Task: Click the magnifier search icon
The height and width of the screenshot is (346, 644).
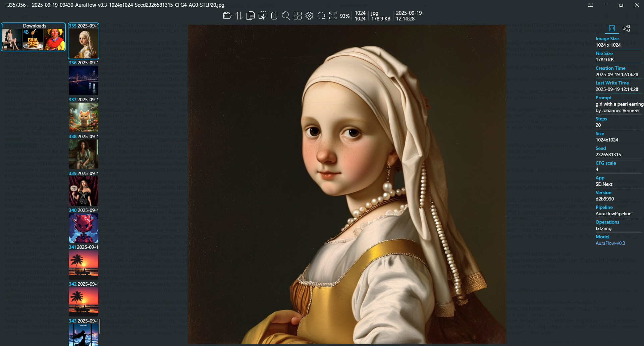Action: click(286, 16)
